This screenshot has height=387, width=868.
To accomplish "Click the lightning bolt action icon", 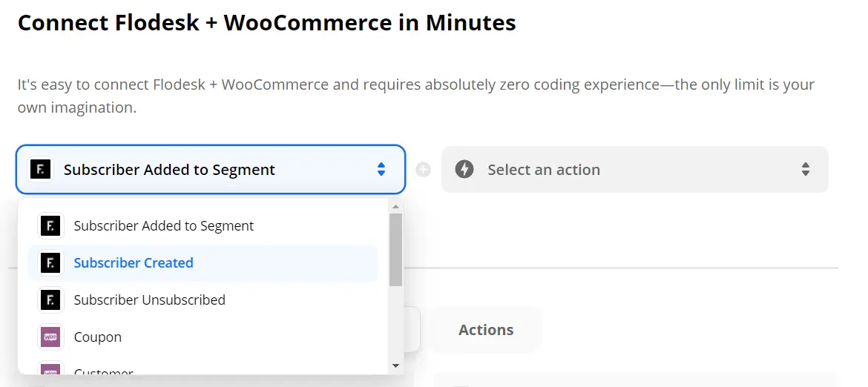I will 464,169.
